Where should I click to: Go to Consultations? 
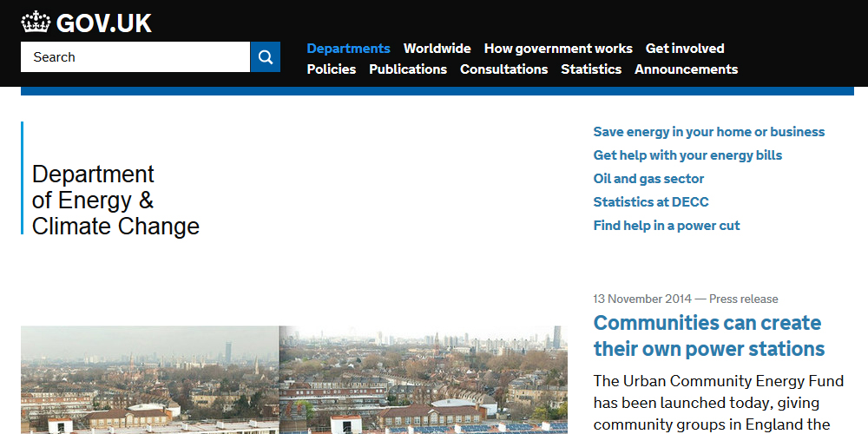(x=503, y=69)
